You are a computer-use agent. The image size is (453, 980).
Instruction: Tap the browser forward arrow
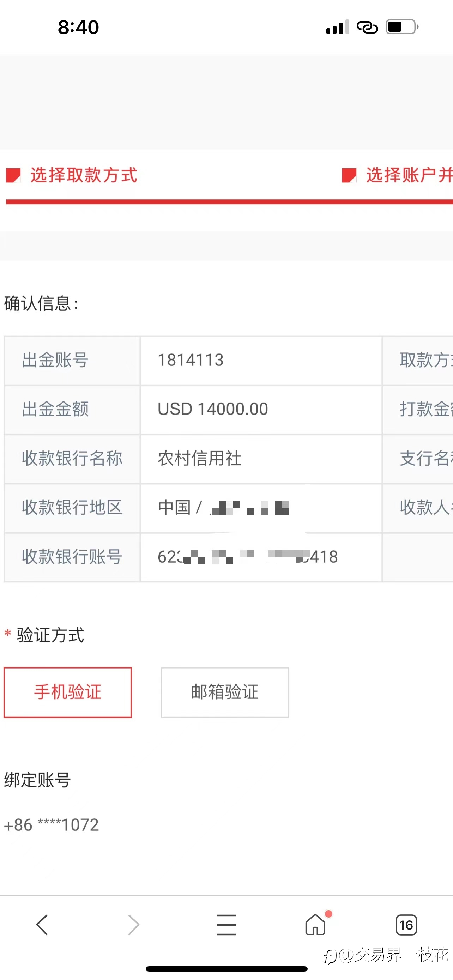point(133,925)
